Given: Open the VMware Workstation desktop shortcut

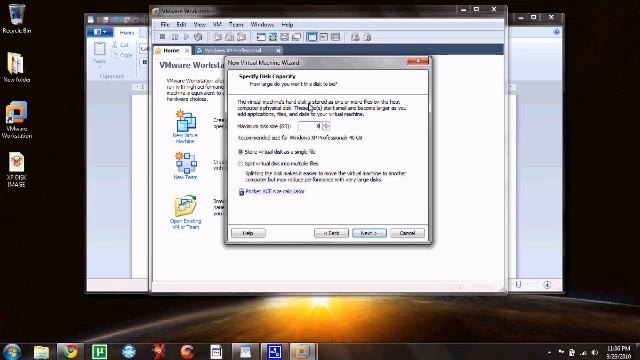Looking at the screenshot, I should pos(16,120).
